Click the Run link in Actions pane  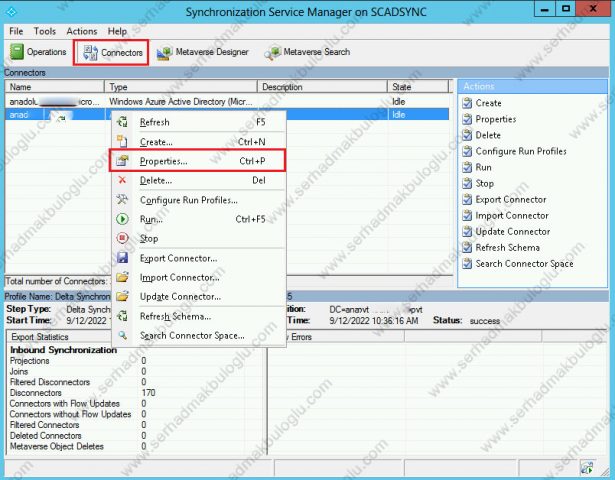coord(483,167)
